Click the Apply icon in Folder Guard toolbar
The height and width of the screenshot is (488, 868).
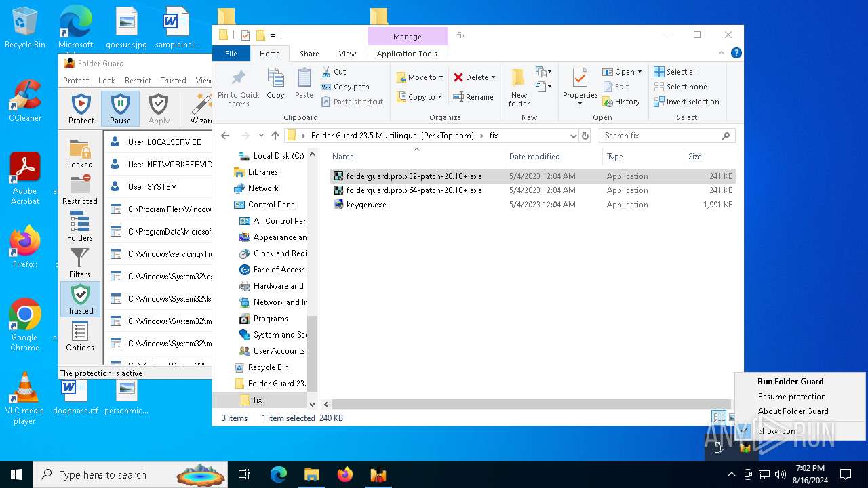pos(159,109)
